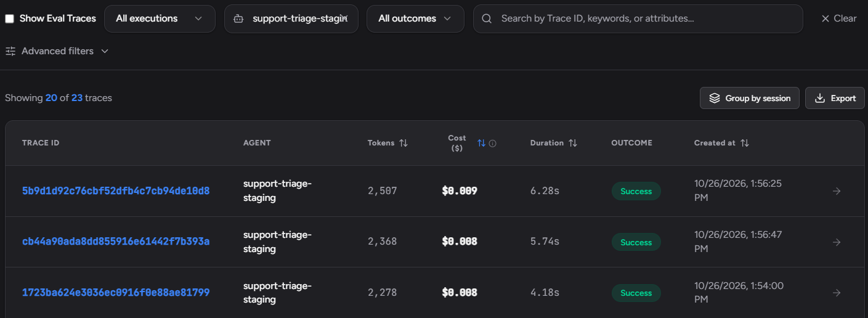The height and width of the screenshot is (318, 868).
Task: Enable the Show Eval Traces checkbox
Action: [x=10, y=18]
